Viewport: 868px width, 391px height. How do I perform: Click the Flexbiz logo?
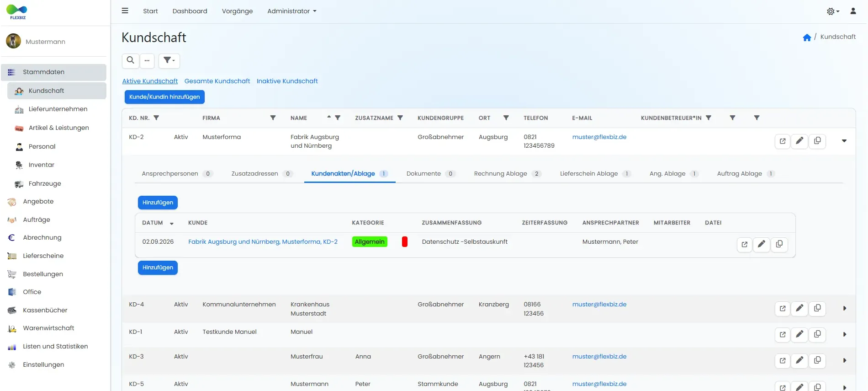click(x=17, y=12)
